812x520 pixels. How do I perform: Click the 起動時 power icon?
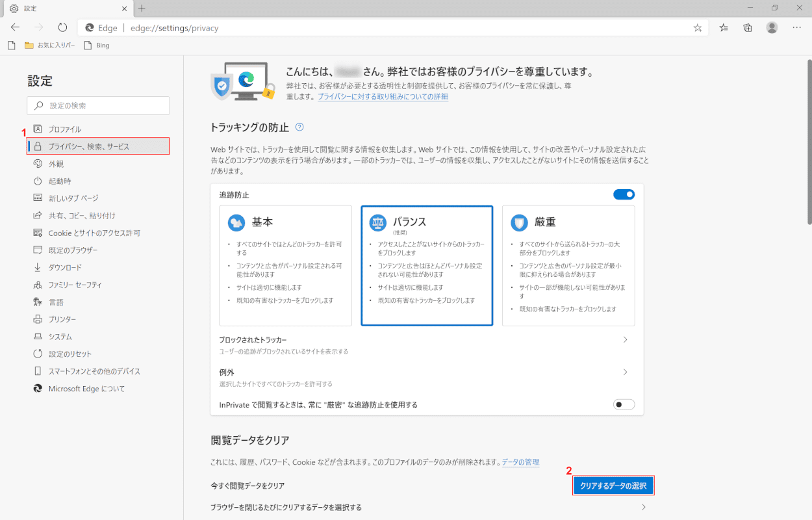38,181
